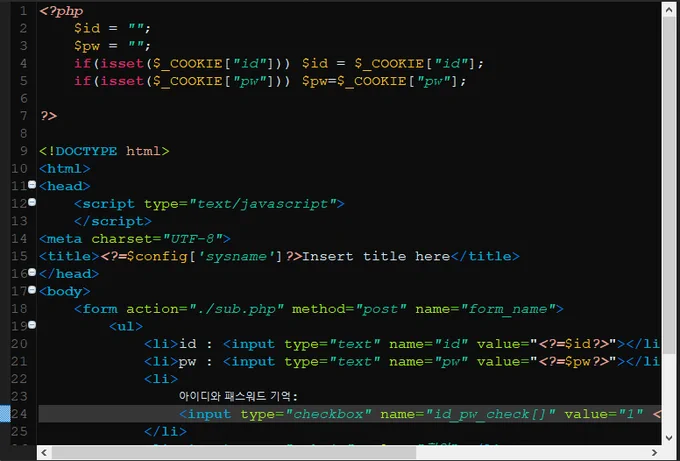
Task: Click line number 14 in the gutter
Action: point(19,239)
